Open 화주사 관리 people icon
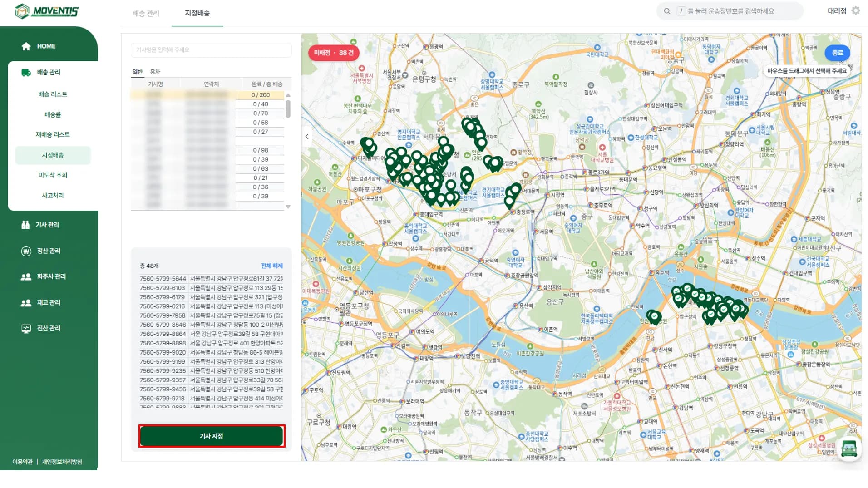The image size is (868, 488). pyautogui.click(x=26, y=277)
